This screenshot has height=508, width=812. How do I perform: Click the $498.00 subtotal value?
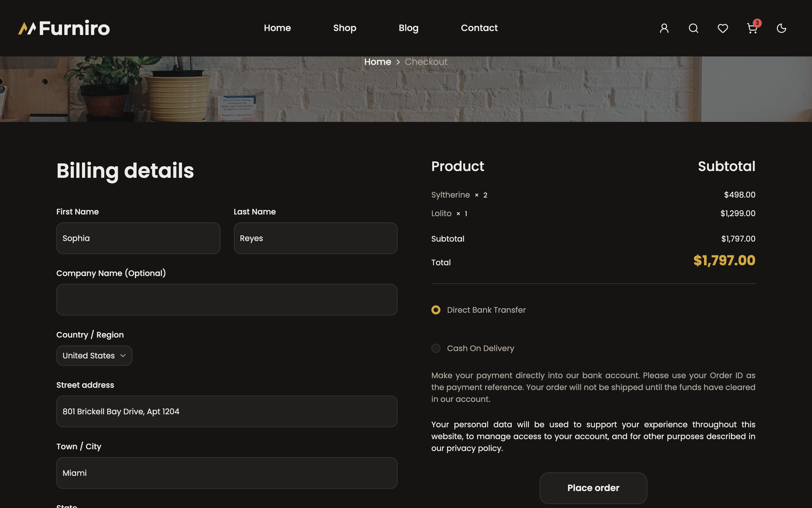pos(740,195)
